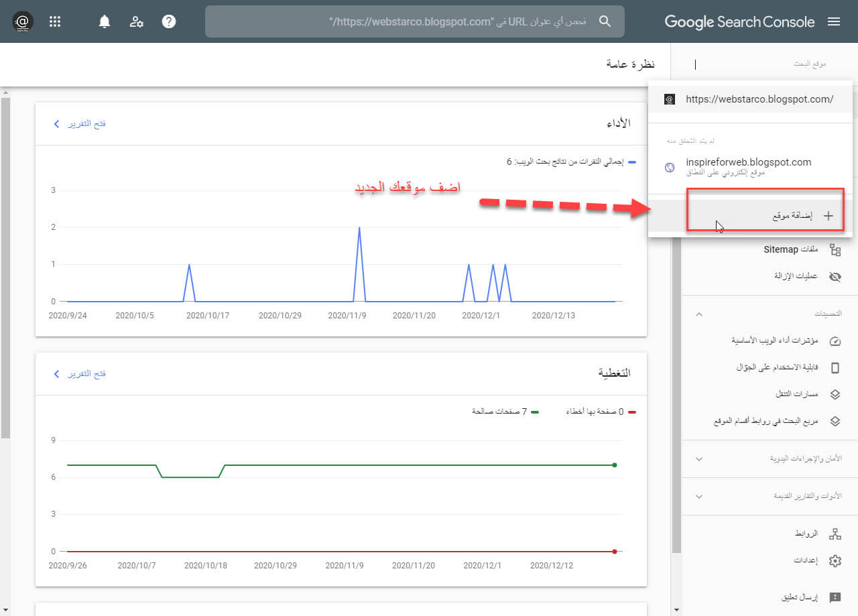Click the Google Search Console logo
This screenshot has width=858, height=616.
click(x=739, y=21)
